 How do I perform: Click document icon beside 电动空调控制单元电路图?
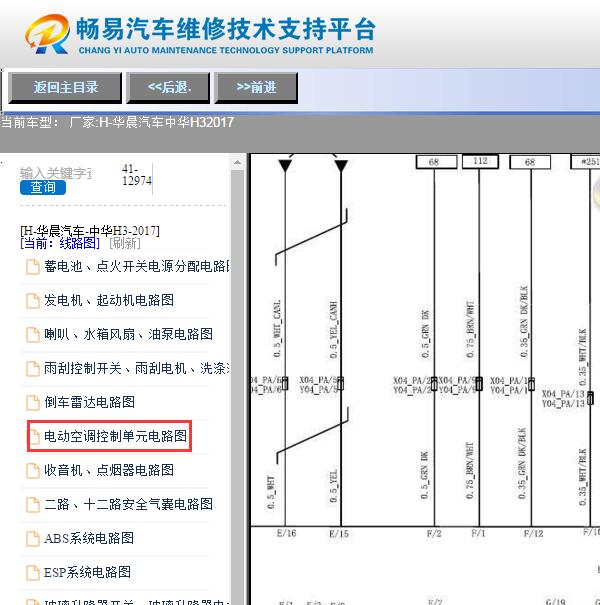tap(35, 436)
